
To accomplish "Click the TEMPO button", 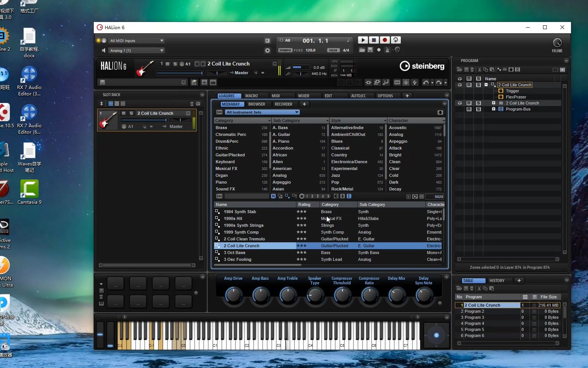I will coord(285,50).
